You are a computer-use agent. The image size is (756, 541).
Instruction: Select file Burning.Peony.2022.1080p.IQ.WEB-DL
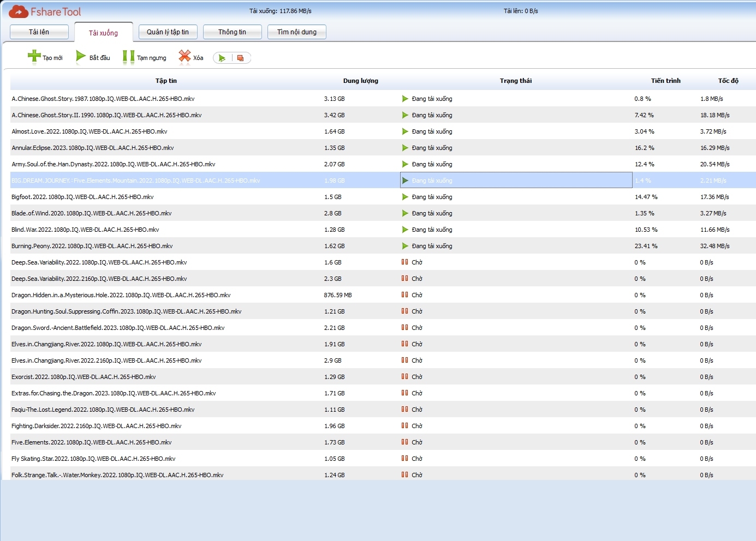[92, 246]
